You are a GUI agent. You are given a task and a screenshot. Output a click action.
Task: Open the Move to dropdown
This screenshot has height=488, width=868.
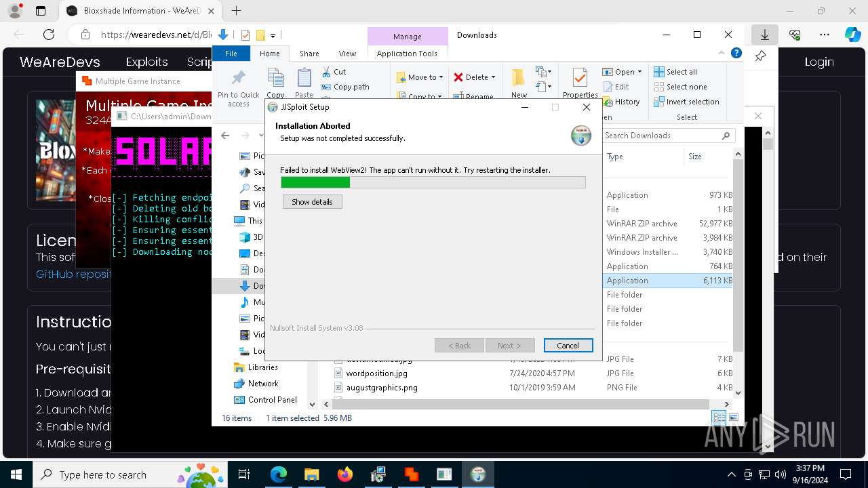tap(420, 77)
